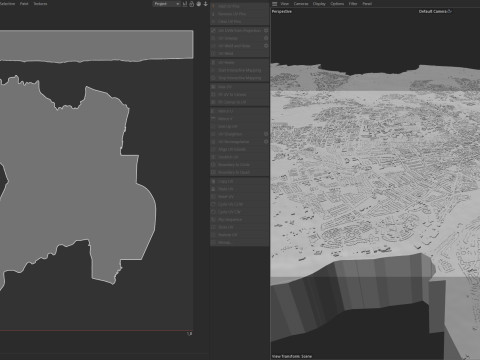Image resolution: width=480 pixels, height=360 pixels.
Task: Run the Line Up UV command
Action: [240, 127]
